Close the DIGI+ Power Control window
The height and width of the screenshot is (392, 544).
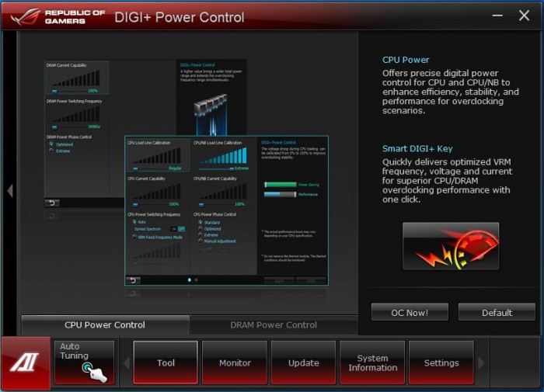524,16
